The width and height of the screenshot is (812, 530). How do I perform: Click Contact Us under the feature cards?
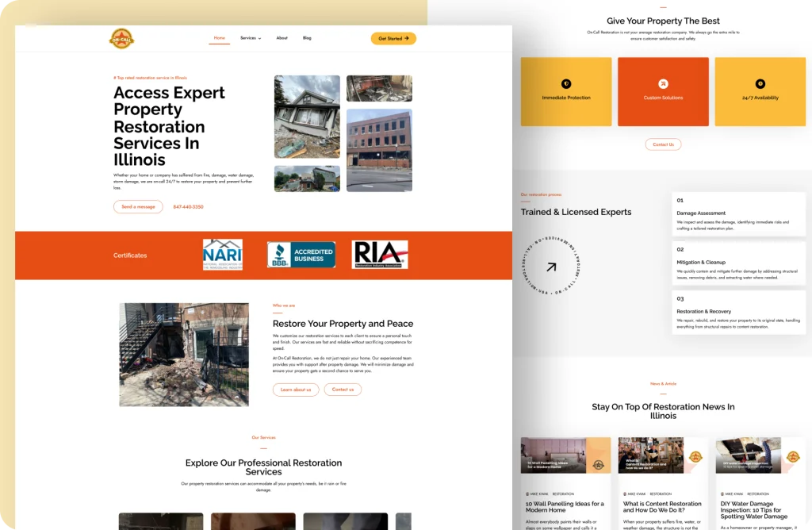click(x=664, y=144)
